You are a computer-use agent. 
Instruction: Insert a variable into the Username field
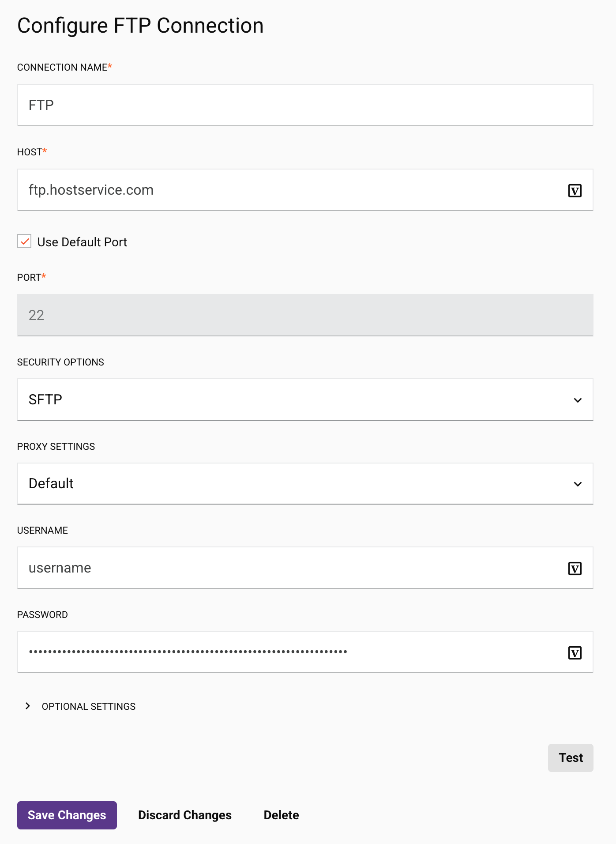click(575, 568)
